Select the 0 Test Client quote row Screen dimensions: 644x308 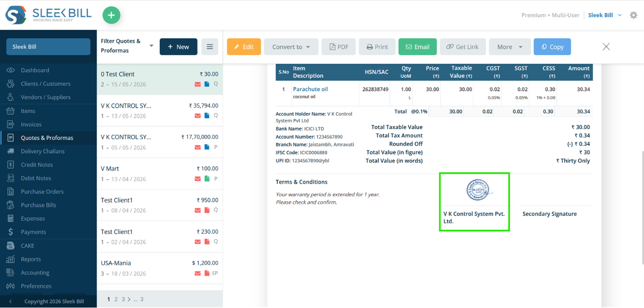click(160, 79)
